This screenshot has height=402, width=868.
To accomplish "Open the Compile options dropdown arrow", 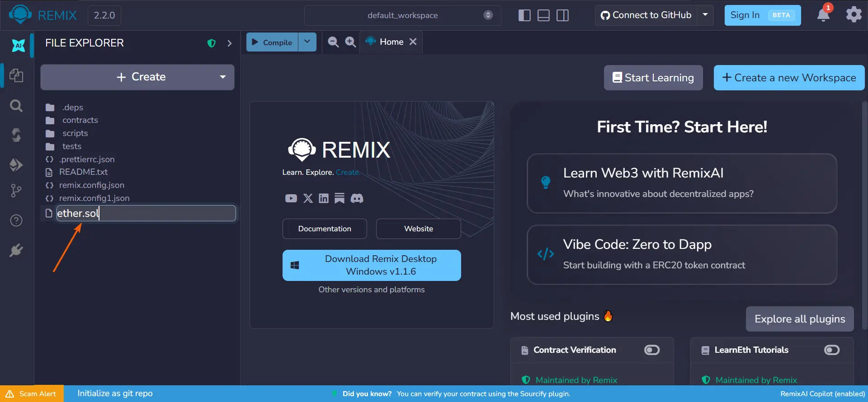I will (307, 42).
